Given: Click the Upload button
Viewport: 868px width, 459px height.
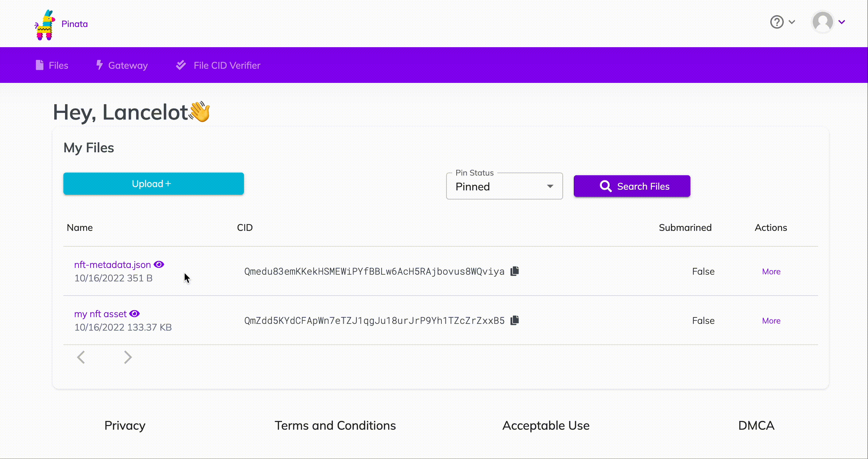Looking at the screenshot, I should pos(153,184).
